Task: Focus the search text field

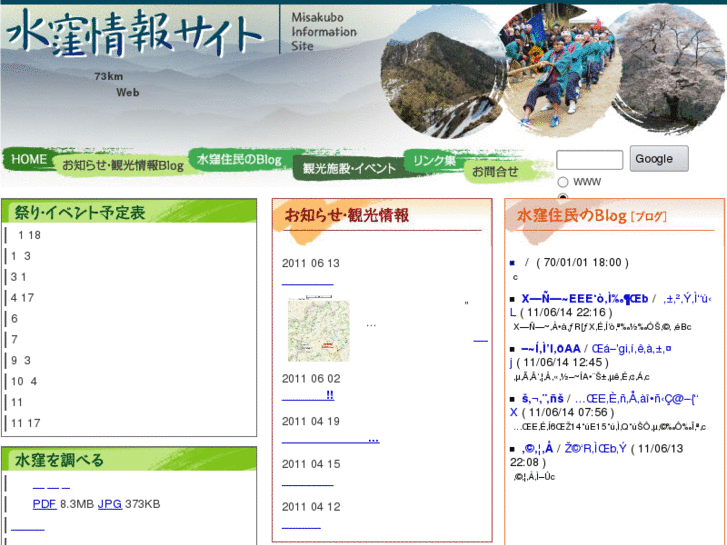Action: pyautogui.click(x=589, y=160)
